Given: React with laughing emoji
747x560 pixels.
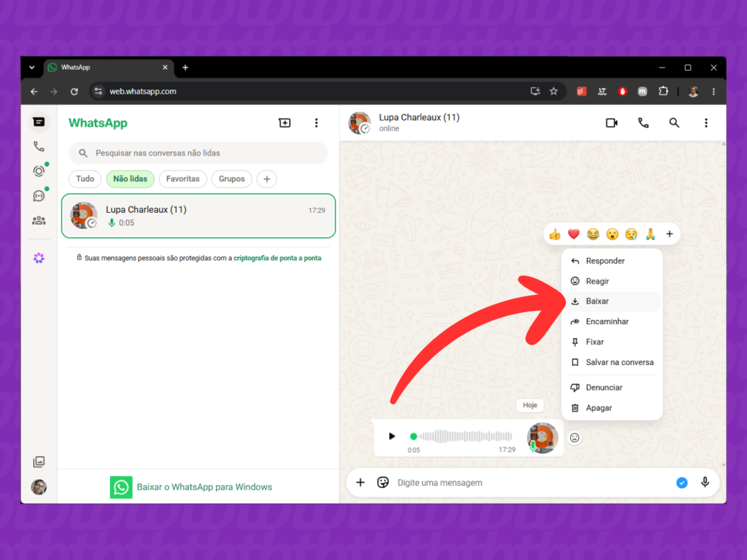Looking at the screenshot, I should coord(593,234).
